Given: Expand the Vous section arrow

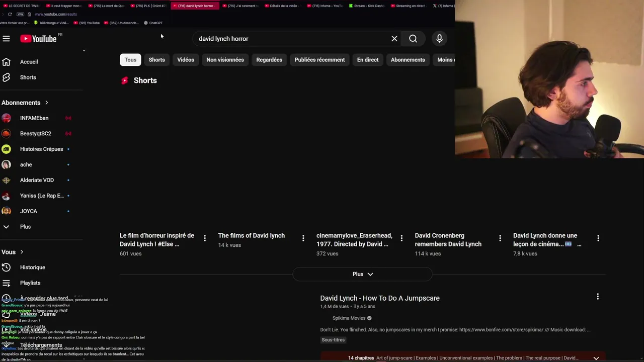Looking at the screenshot, I should coord(22,252).
